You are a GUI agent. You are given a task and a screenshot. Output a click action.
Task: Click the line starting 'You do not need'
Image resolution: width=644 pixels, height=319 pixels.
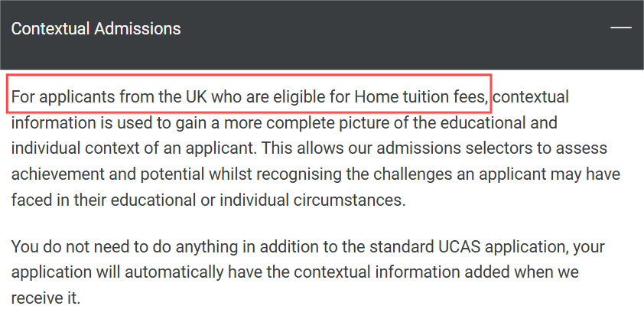[x=307, y=248]
